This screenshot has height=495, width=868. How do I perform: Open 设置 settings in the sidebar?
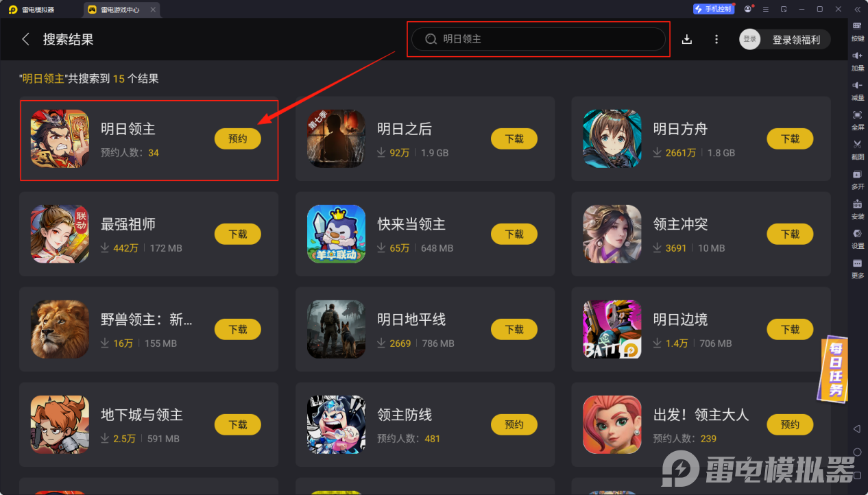click(x=858, y=237)
